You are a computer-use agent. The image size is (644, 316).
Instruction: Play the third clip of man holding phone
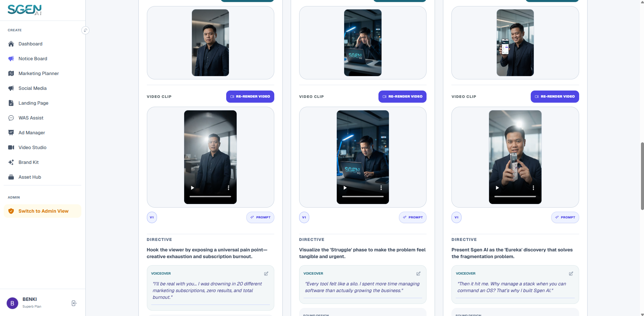click(x=497, y=188)
